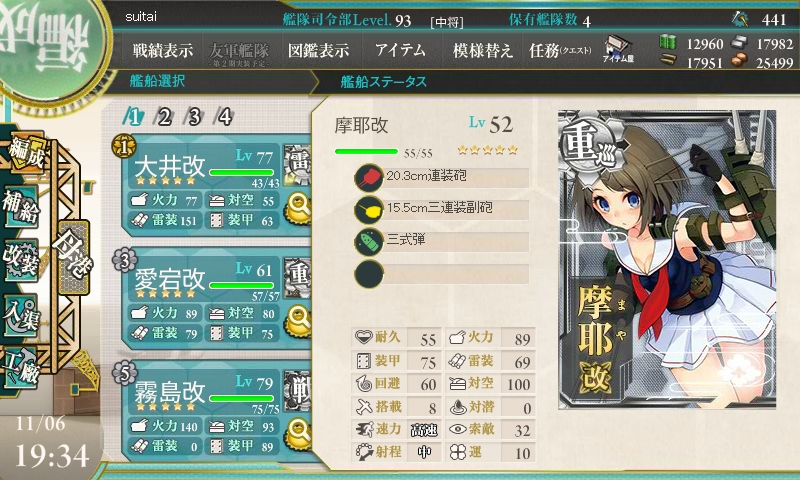Select the 20.3cm連装砲 equipment slot
This screenshot has height=480, width=800.
(x=442, y=178)
